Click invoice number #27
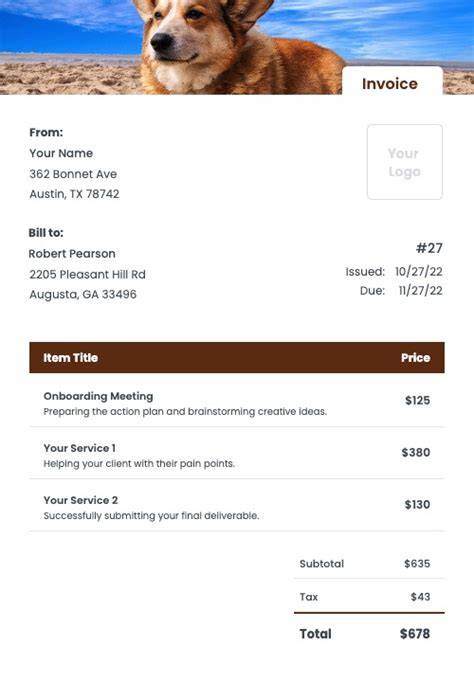This screenshot has height=682, width=474. click(x=429, y=248)
